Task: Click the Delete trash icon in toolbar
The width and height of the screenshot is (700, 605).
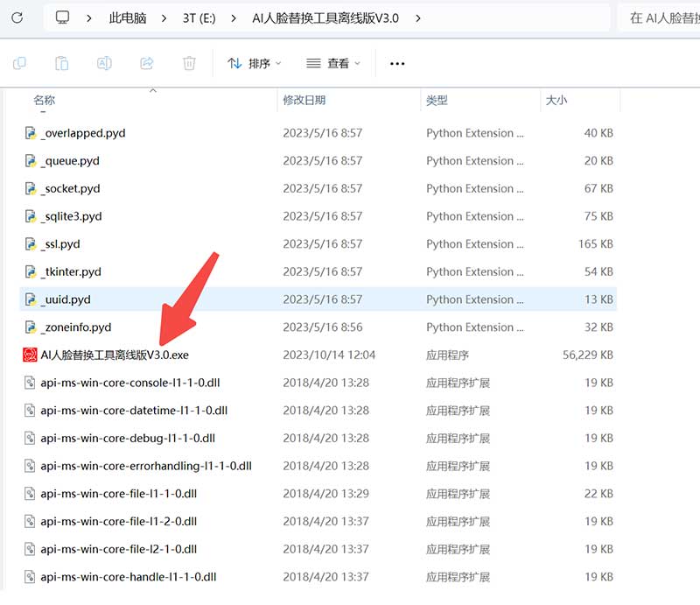Action: (189, 63)
